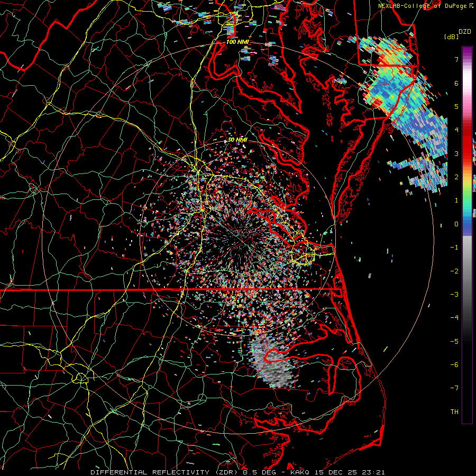Click the TH threshold label on the scale
476x476 pixels.
[x=454, y=412]
